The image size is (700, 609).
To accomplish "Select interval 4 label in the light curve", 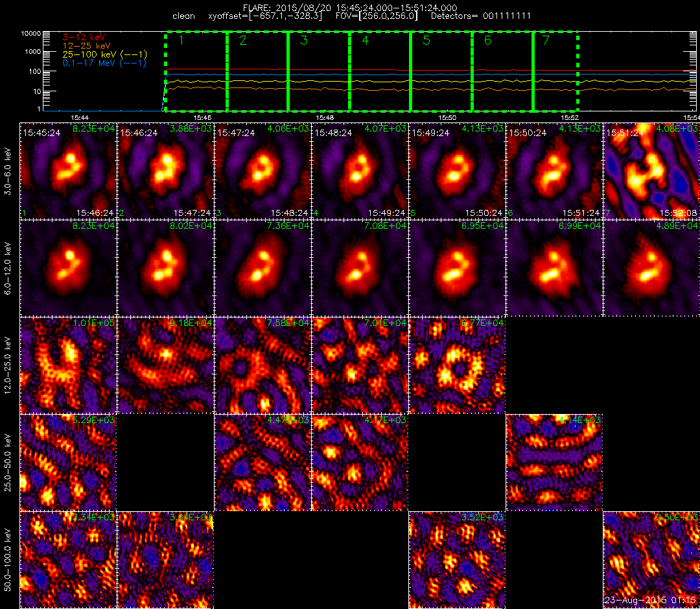I will [365, 40].
